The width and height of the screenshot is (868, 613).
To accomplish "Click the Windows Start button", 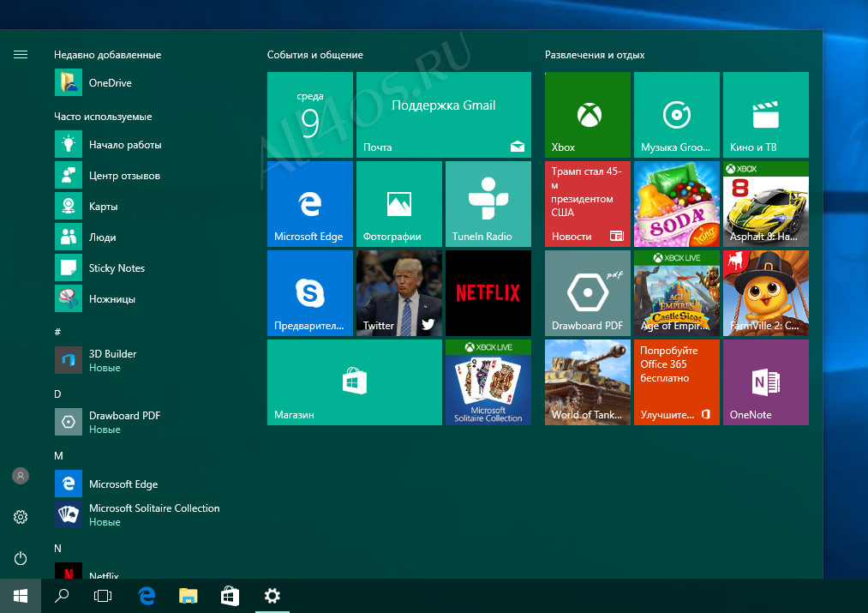I will coord(21,596).
